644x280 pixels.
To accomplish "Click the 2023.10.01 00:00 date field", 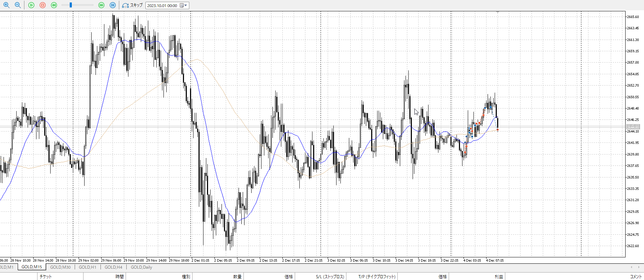I will [x=162, y=6].
